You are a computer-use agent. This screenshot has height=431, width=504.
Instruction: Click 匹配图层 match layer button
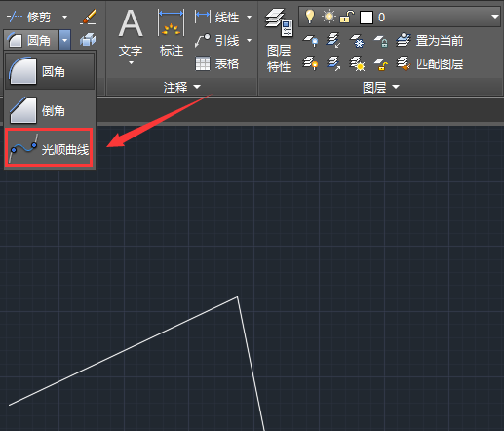pyautogui.click(x=430, y=63)
